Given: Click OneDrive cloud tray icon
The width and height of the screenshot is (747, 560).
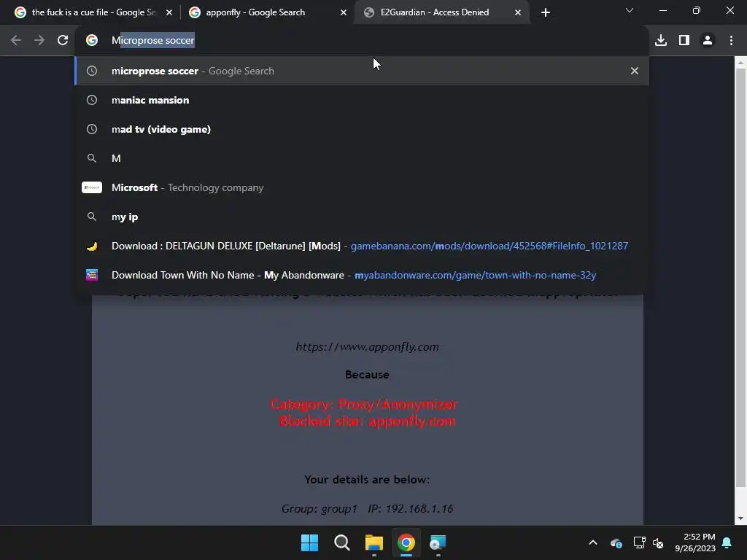Looking at the screenshot, I should point(616,542).
